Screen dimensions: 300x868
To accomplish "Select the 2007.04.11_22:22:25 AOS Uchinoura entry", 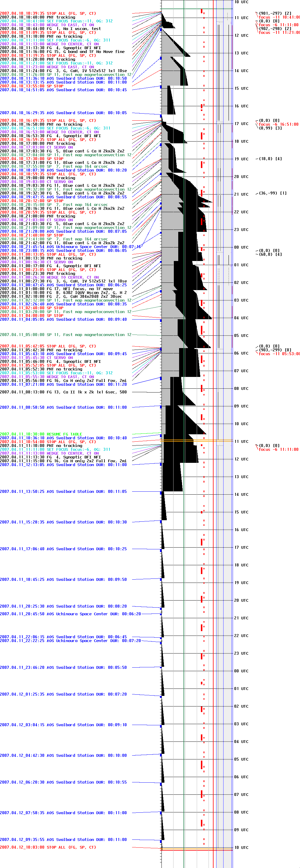I will point(70,641).
